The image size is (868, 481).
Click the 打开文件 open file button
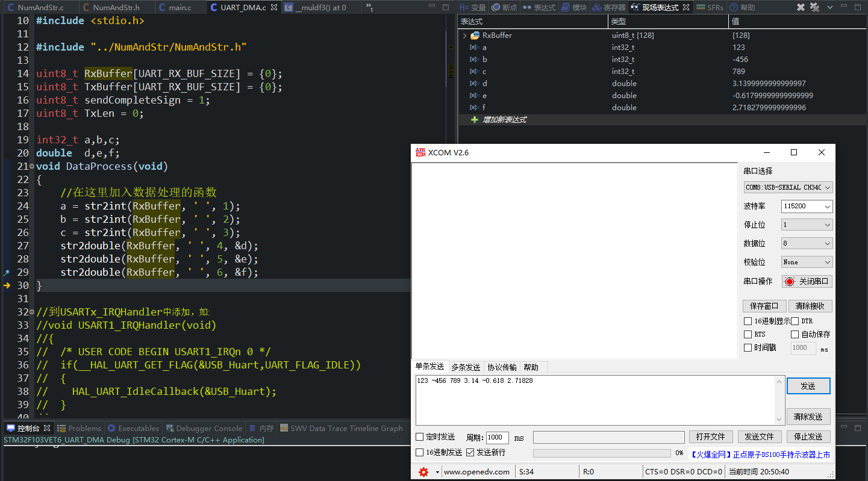pos(711,437)
